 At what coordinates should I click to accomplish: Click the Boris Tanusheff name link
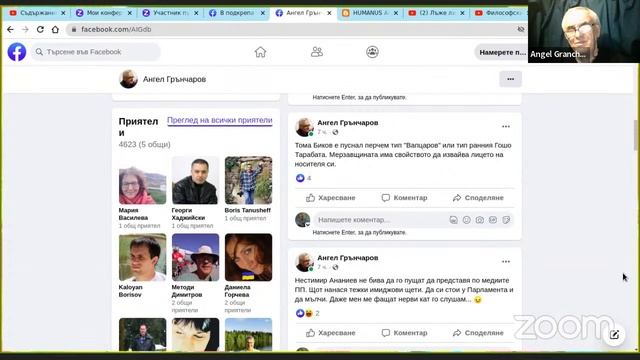click(247, 210)
